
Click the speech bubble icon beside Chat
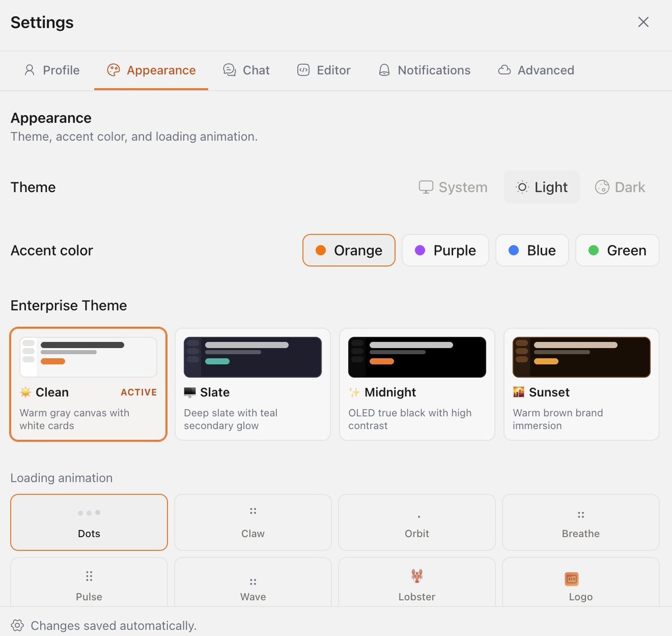click(x=230, y=70)
